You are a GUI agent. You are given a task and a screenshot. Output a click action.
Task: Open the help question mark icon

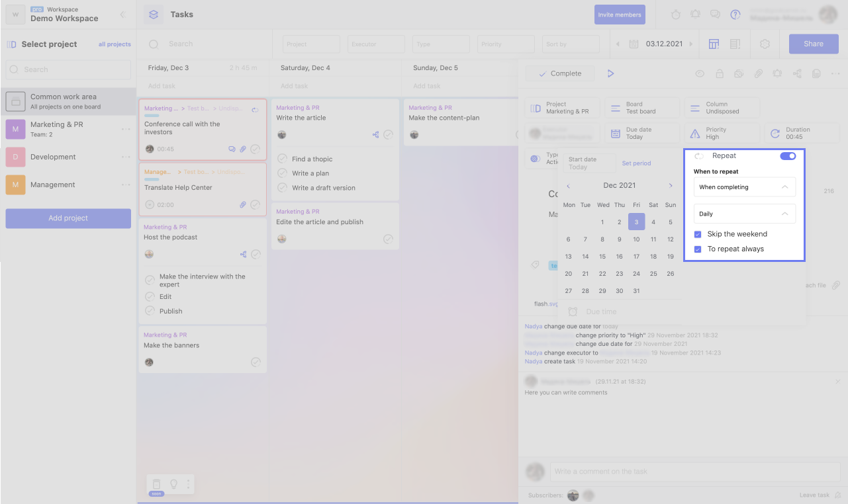735,15
